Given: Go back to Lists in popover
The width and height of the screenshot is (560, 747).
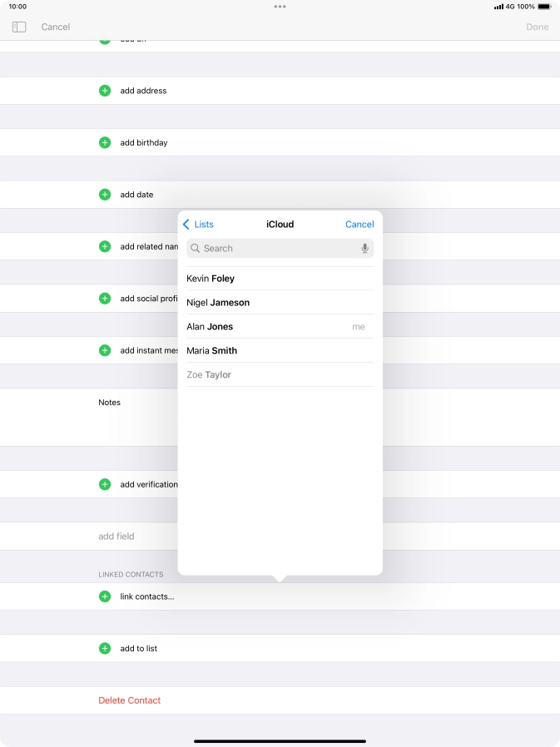Looking at the screenshot, I should (198, 225).
